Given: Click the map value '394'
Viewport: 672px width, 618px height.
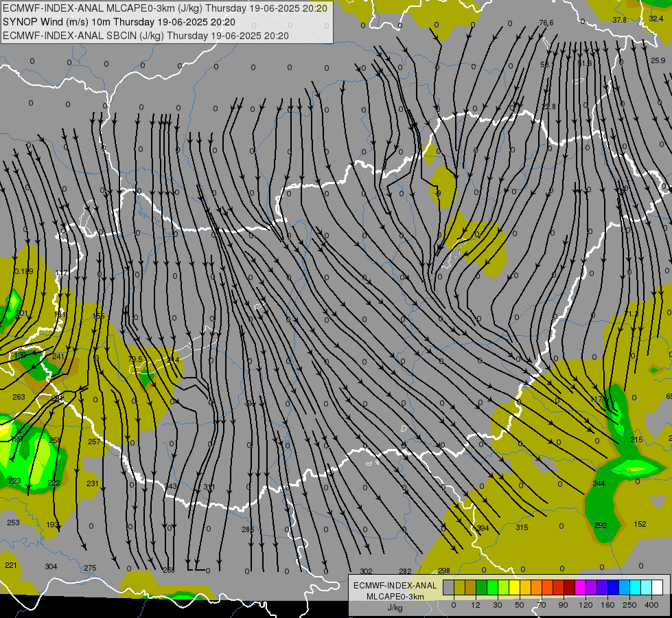Looking at the screenshot, I should (483, 528).
